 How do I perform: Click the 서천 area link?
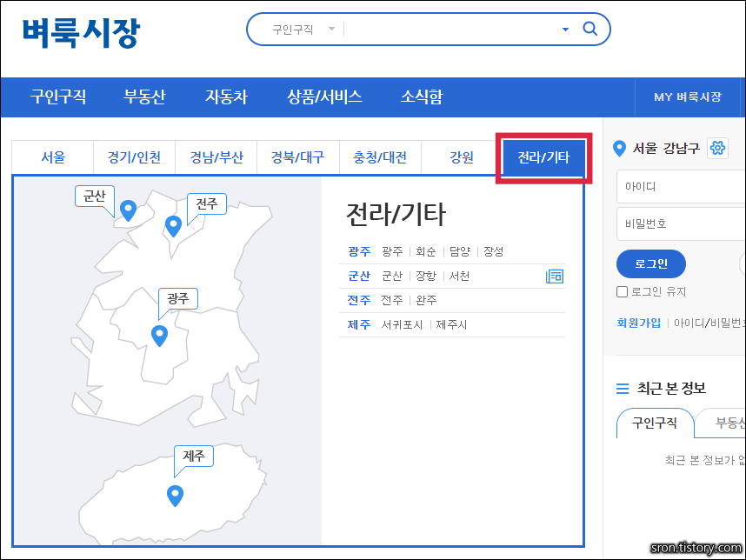[x=459, y=276]
